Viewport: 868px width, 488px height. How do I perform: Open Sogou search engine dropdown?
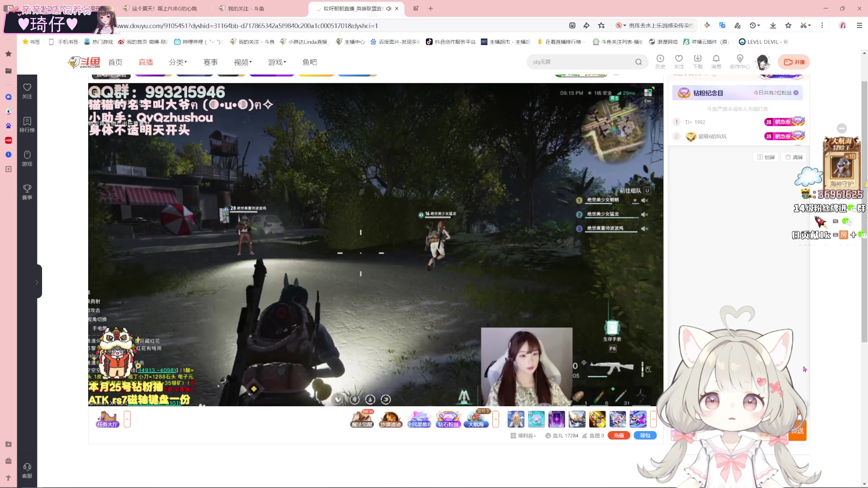[621, 26]
